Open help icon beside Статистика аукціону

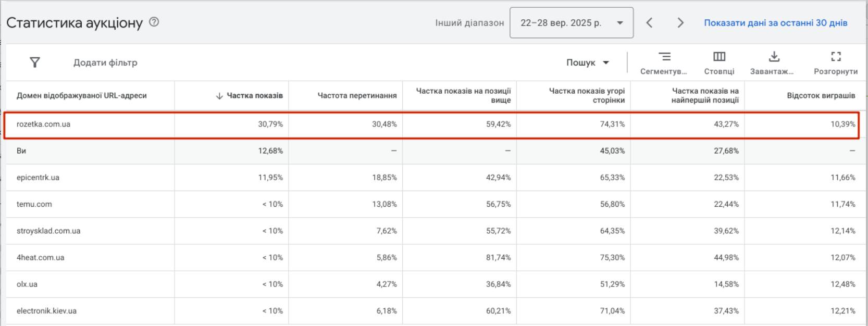154,22
